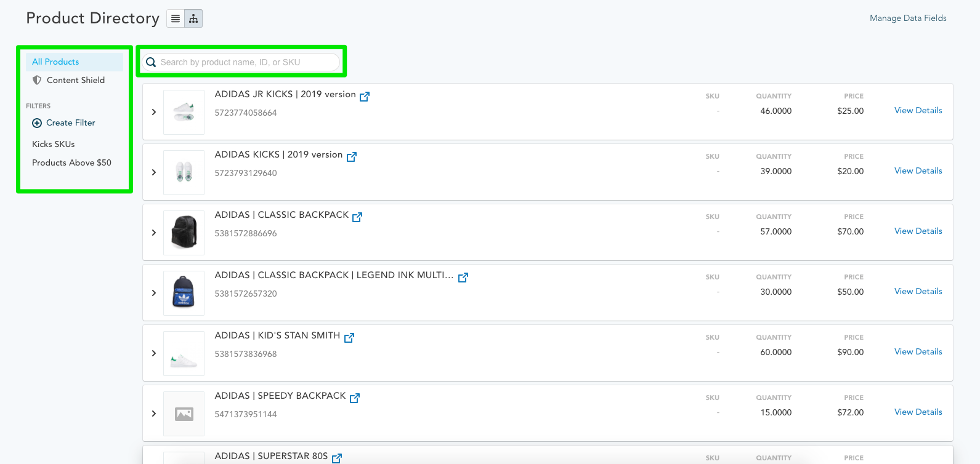980x464 pixels.
Task: Click product ID 5471373951144
Action: click(x=246, y=414)
